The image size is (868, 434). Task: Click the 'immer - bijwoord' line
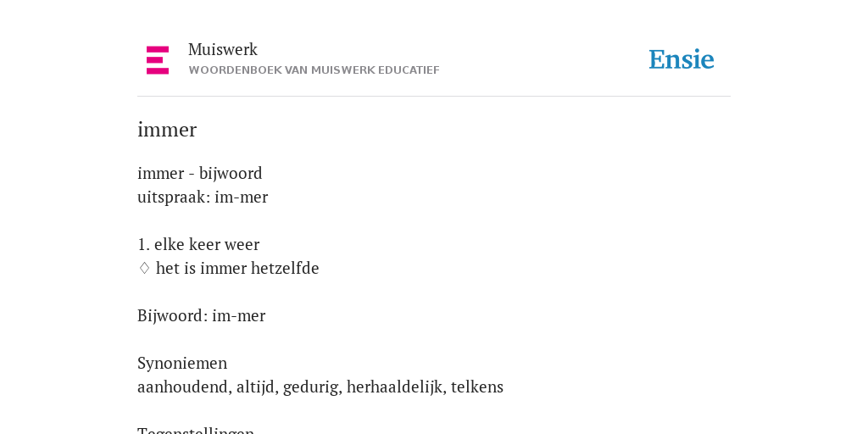click(x=200, y=173)
